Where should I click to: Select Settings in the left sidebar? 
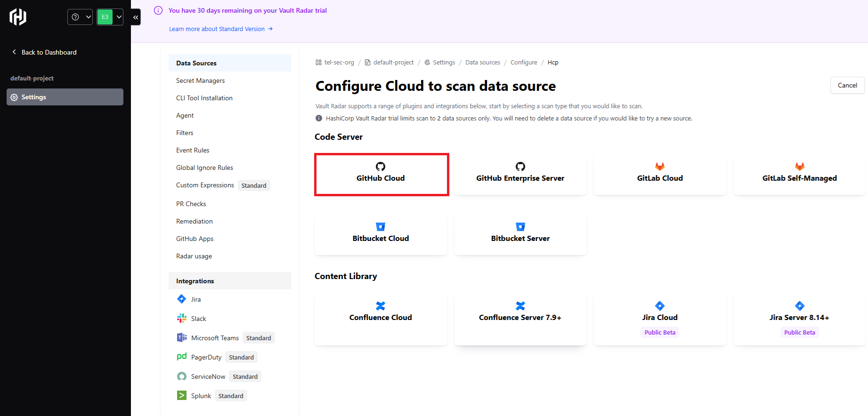(x=65, y=97)
